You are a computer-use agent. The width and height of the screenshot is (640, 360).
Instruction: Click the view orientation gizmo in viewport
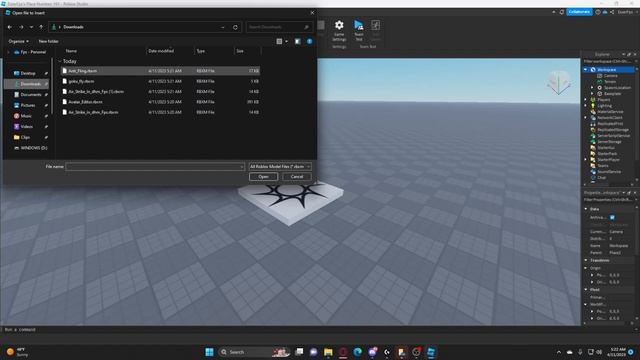click(x=559, y=83)
